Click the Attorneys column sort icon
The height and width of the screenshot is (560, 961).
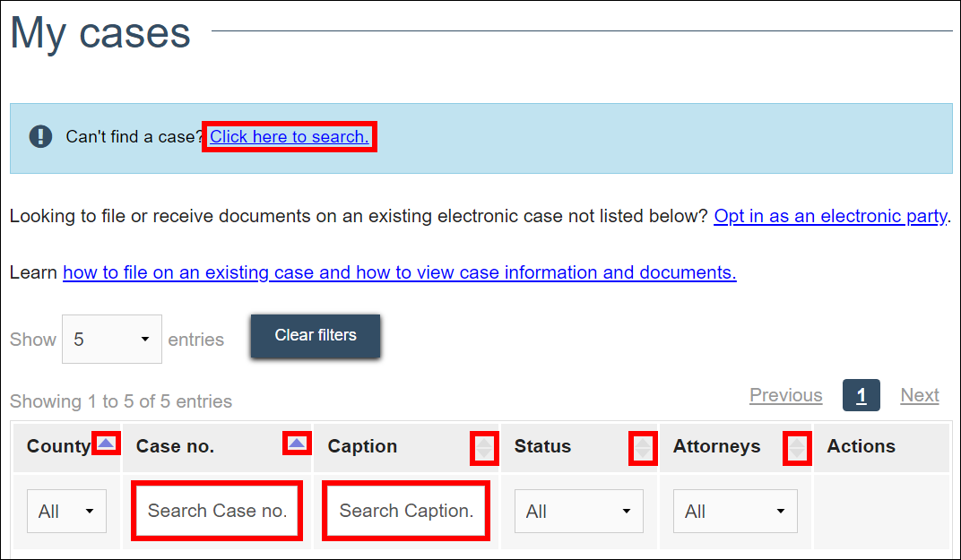797,447
